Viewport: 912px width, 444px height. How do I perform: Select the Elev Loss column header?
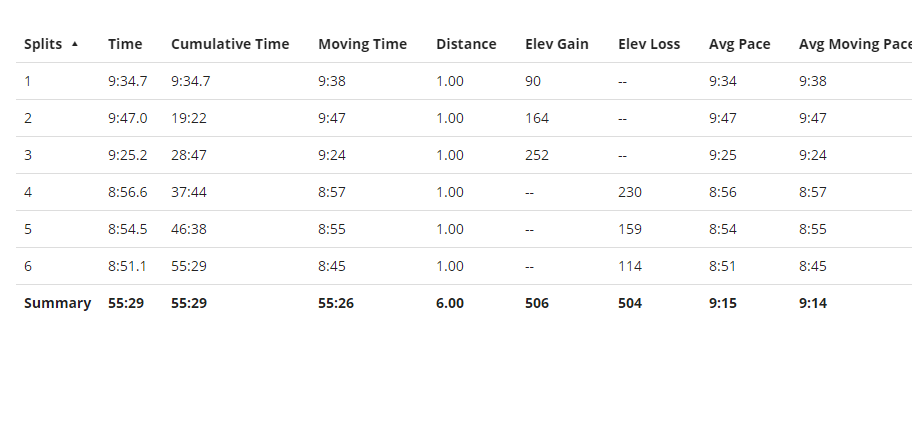coord(649,44)
